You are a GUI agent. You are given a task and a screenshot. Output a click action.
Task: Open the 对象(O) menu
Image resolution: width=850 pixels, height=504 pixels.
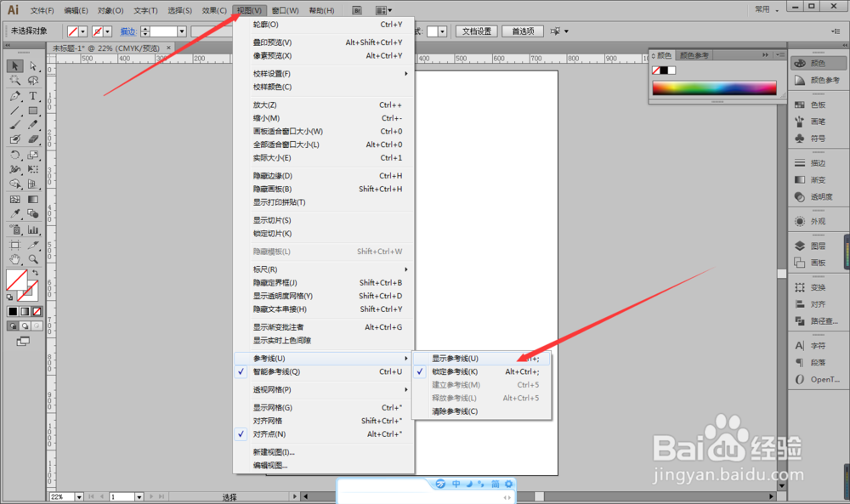[110, 10]
